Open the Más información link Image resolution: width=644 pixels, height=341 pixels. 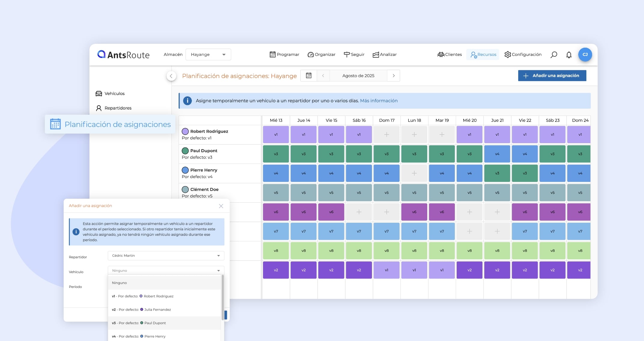click(379, 101)
